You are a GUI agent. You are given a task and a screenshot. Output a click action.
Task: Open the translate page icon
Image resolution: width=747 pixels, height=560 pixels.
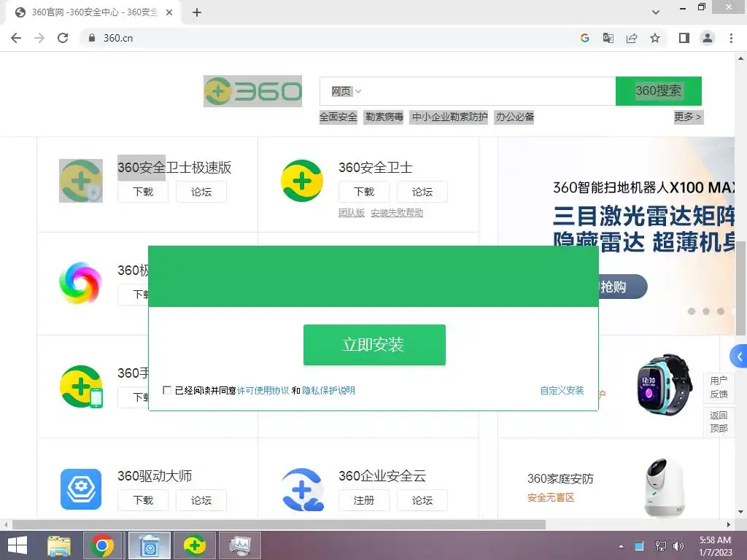click(x=608, y=38)
